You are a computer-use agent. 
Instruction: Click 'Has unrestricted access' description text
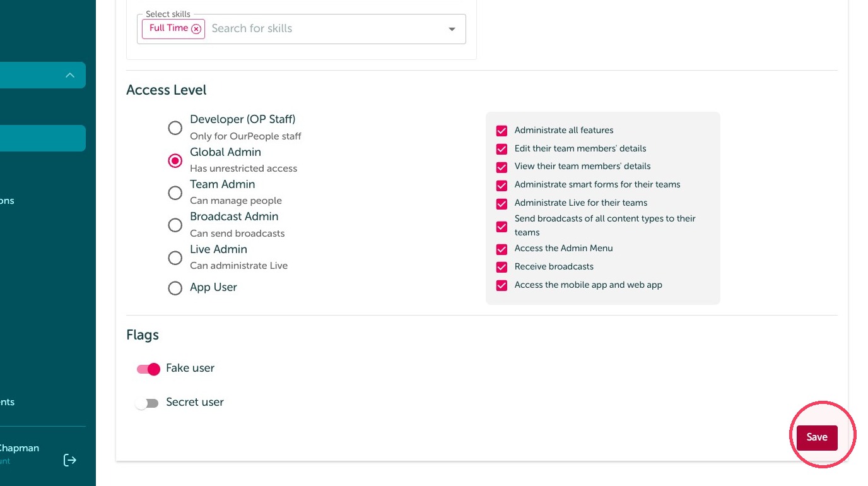243,169
